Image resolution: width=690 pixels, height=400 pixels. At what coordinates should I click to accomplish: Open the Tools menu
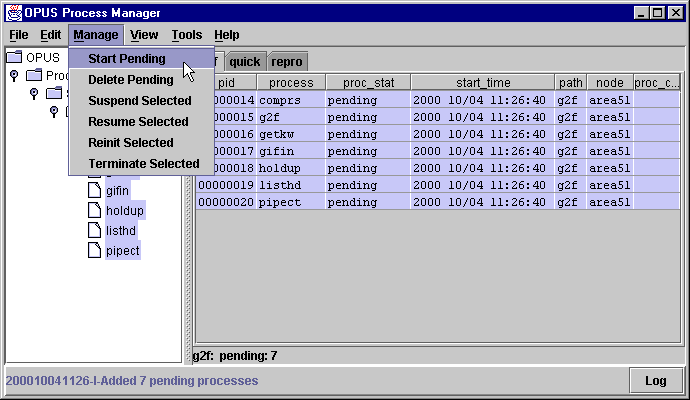[186, 35]
